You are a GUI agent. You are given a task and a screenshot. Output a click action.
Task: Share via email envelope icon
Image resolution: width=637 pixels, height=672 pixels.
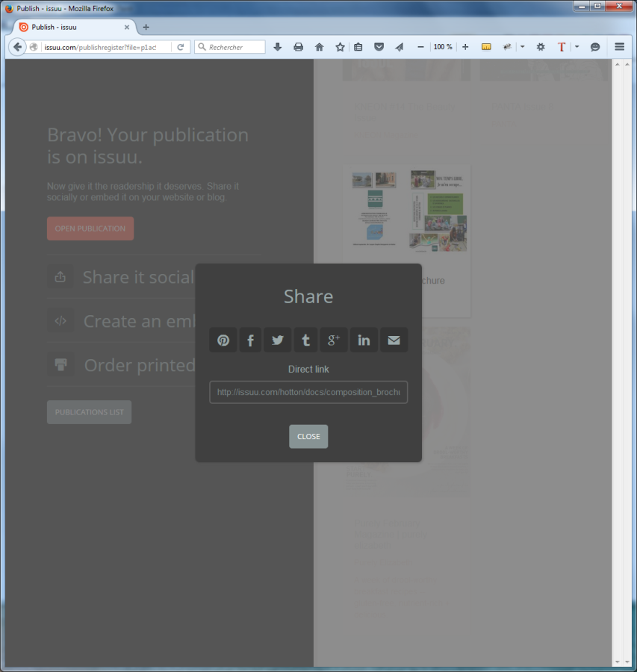[x=394, y=340]
